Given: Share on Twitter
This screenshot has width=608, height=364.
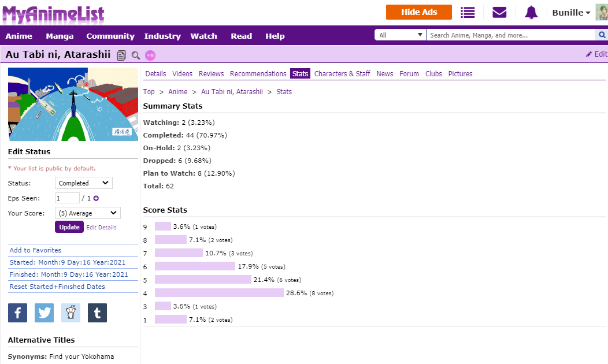Looking at the screenshot, I should [x=44, y=313].
